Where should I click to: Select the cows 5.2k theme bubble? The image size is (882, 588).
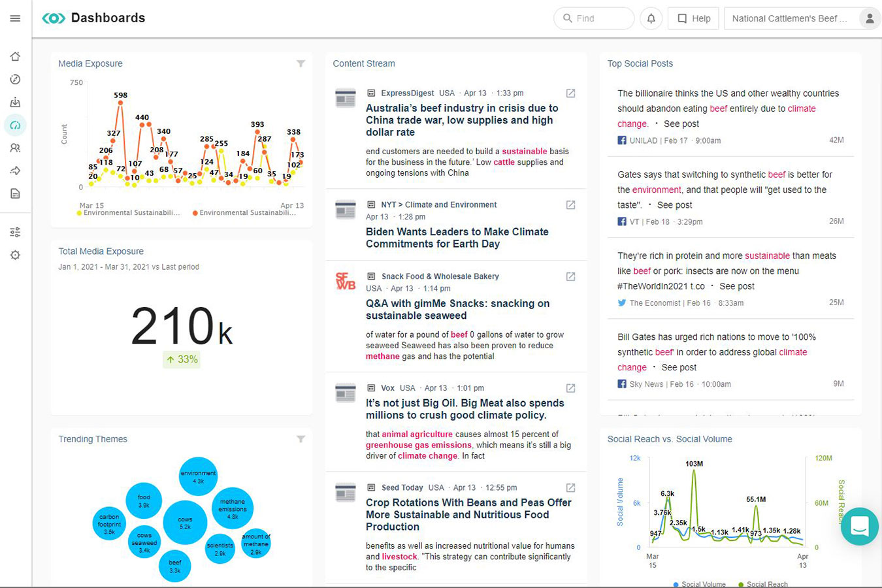point(185,523)
